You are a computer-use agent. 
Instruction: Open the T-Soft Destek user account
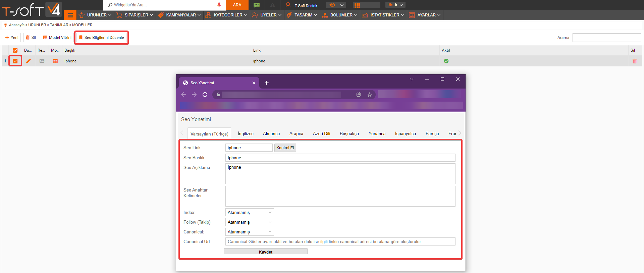click(301, 5)
